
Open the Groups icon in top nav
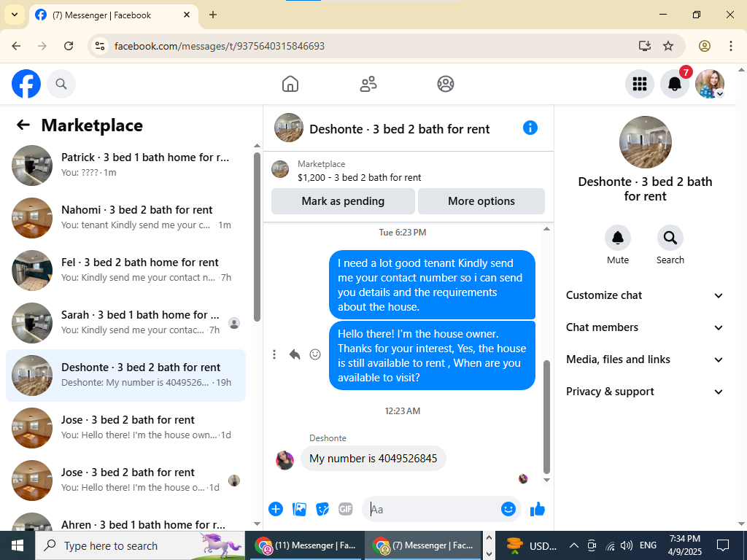(x=446, y=84)
